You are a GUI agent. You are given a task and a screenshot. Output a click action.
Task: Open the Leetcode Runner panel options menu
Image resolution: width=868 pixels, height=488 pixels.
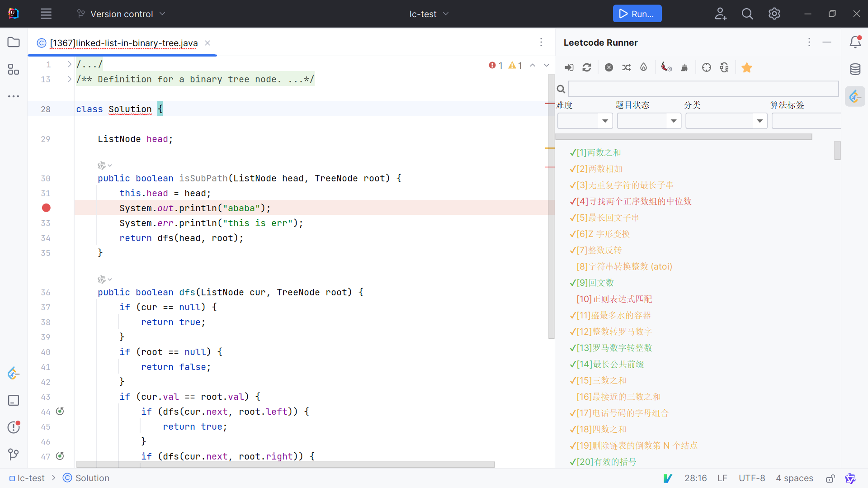click(x=809, y=42)
